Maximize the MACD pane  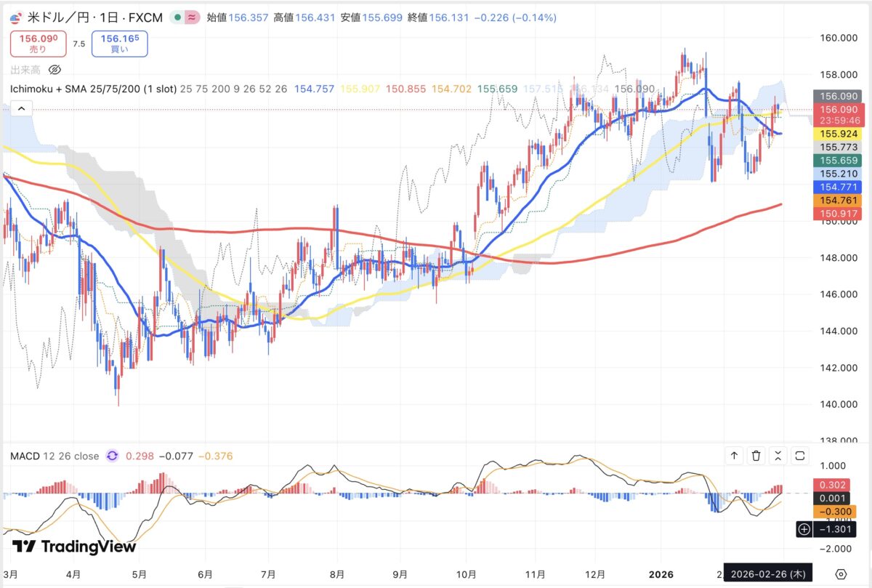click(x=800, y=456)
